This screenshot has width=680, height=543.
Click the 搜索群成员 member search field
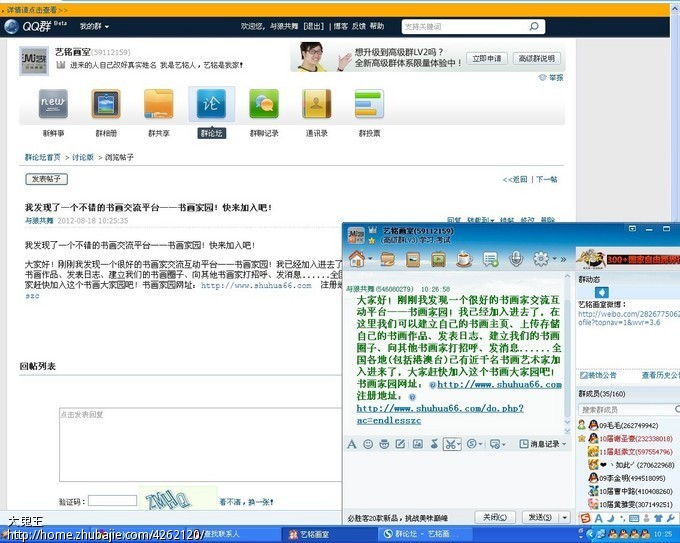tap(628, 409)
